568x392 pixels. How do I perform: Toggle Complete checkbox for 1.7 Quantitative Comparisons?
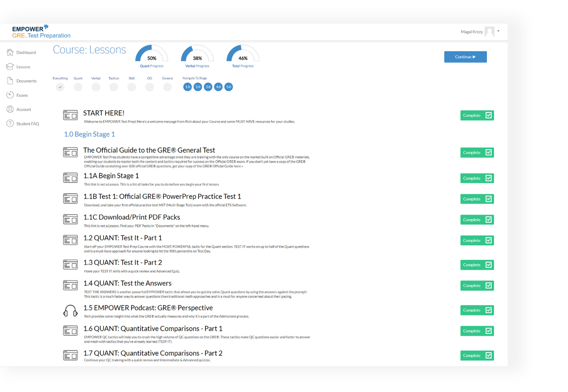click(489, 356)
